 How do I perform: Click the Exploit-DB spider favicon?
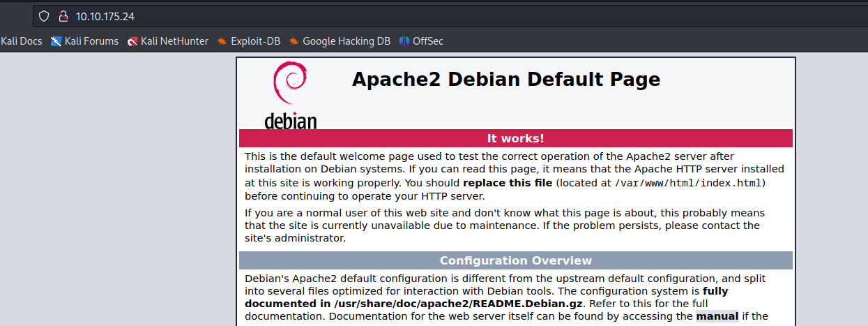[x=222, y=41]
